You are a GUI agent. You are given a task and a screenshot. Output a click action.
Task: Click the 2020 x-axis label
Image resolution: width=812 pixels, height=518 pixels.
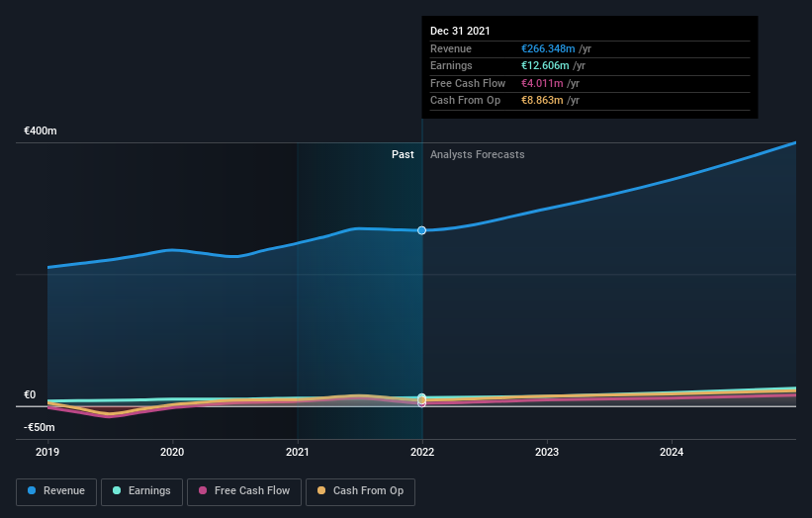172,452
